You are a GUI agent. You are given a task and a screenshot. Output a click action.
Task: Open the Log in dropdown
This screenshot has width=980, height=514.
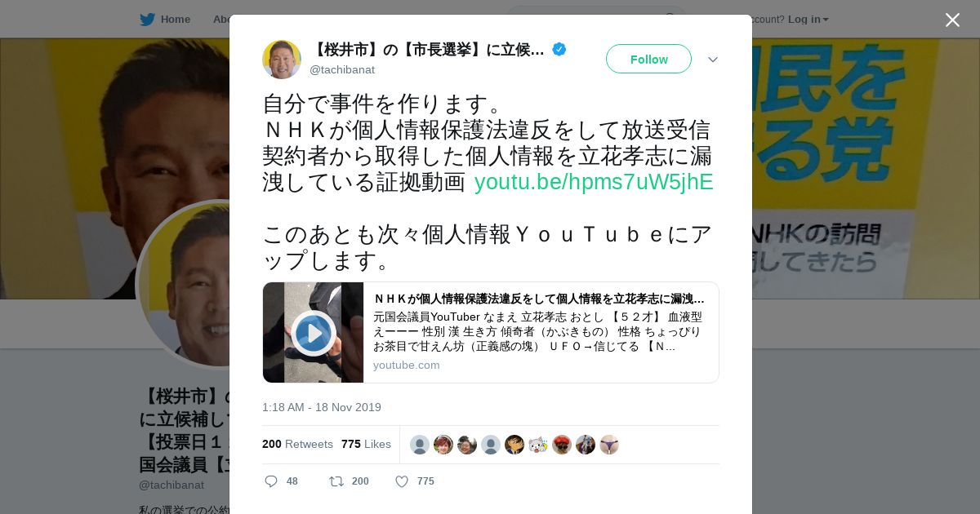[x=808, y=19]
